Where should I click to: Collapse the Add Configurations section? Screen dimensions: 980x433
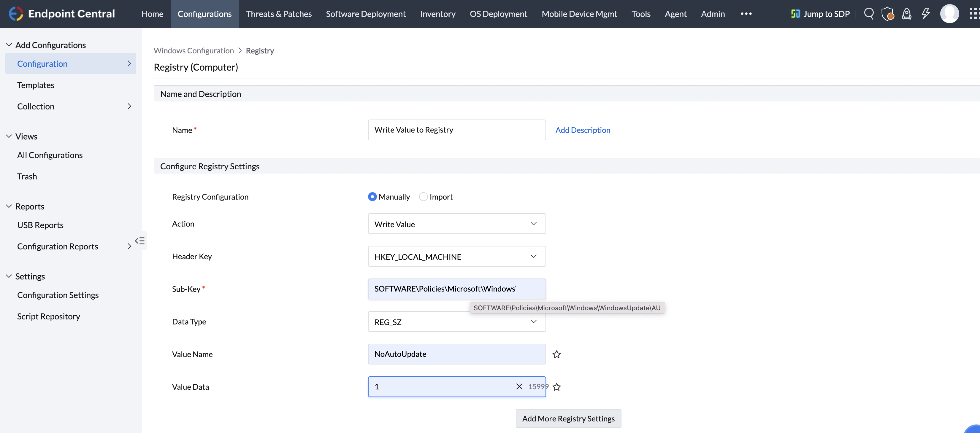(9, 45)
